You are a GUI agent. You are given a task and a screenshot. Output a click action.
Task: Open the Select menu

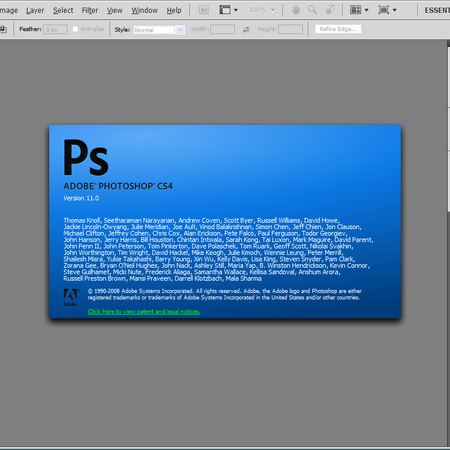(63, 10)
